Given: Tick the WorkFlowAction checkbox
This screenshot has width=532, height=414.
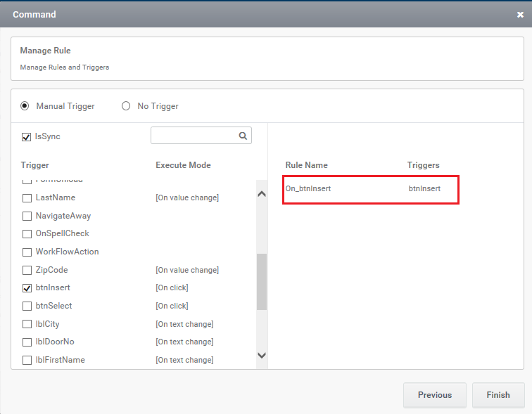Looking at the screenshot, I should tap(27, 252).
